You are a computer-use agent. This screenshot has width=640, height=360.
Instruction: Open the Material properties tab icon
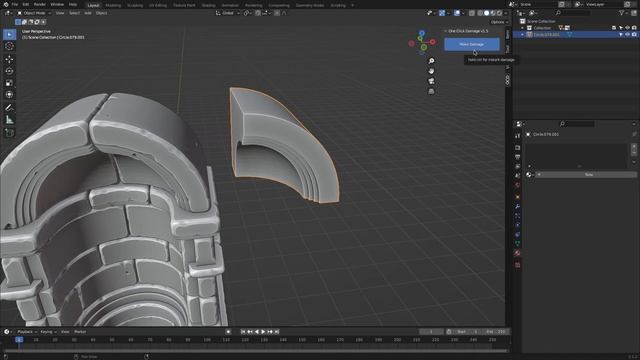click(518, 253)
